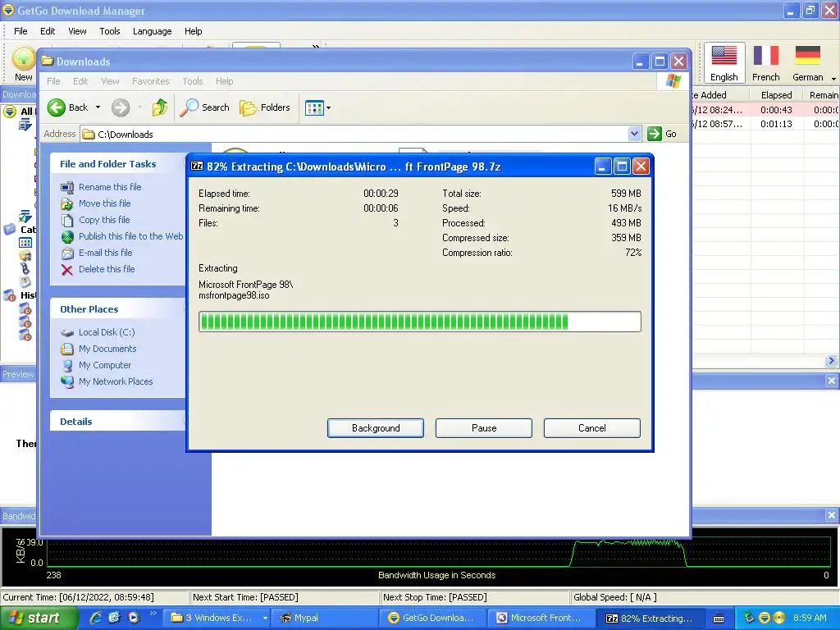
Task: Select French language flag
Action: click(x=765, y=63)
